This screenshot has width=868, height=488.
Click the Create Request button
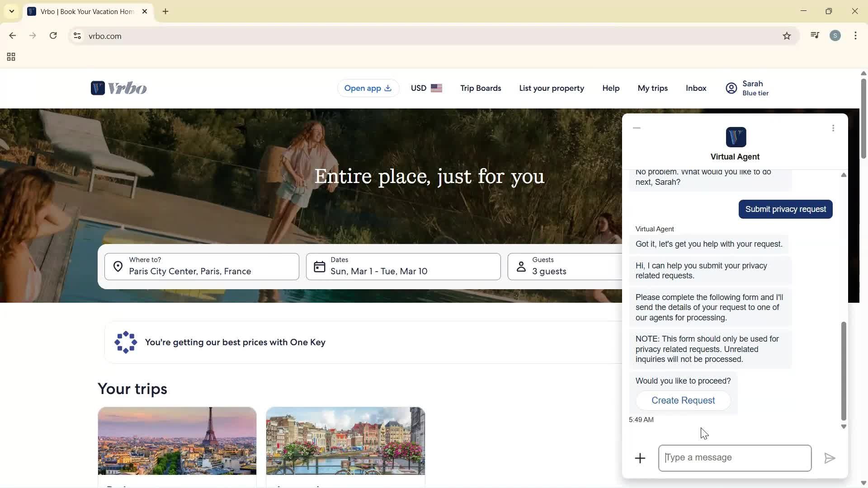[x=683, y=401]
